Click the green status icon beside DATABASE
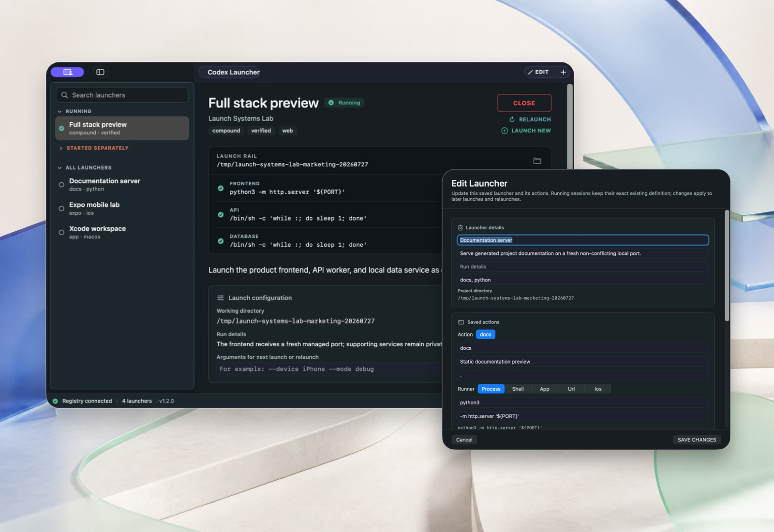774x532 pixels. (221, 241)
